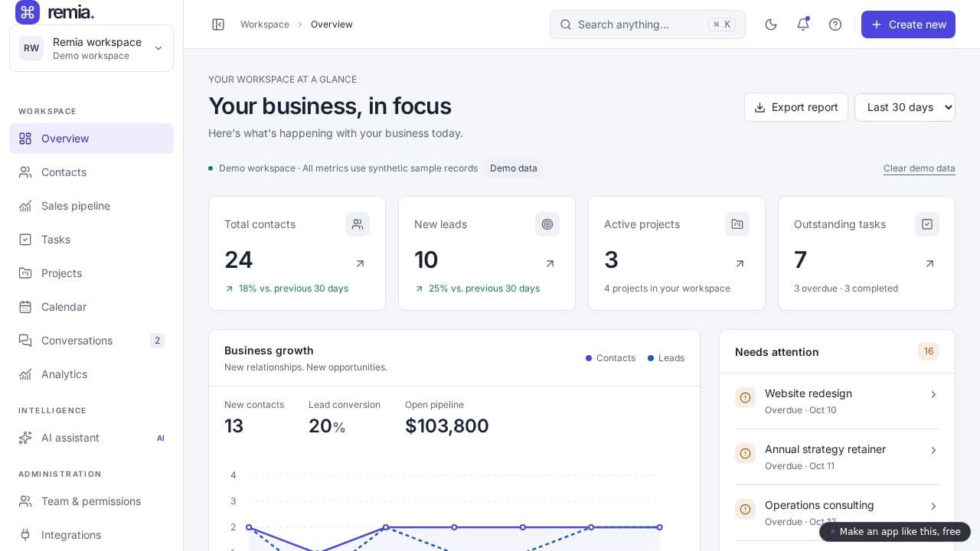Toggle Leads legend in chart
The height and width of the screenshot is (551, 980).
pos(666,358)
